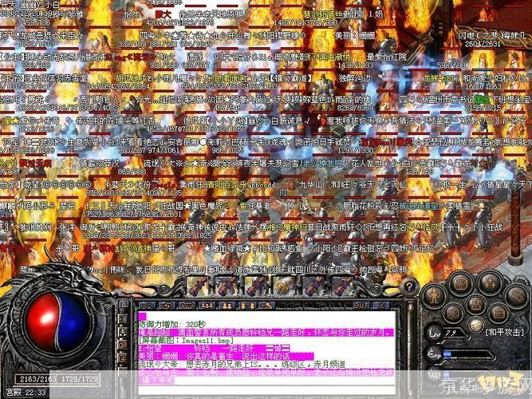
Task: Open the briefcase-shaped round button
Action: pyautogui.click(x=498, y=312)
